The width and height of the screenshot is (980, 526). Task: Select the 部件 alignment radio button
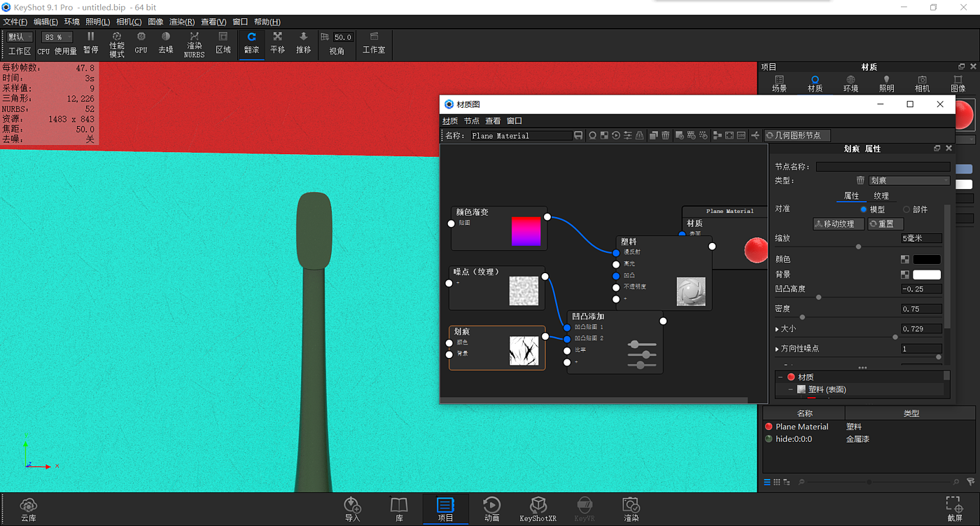[x=906, y=209]
